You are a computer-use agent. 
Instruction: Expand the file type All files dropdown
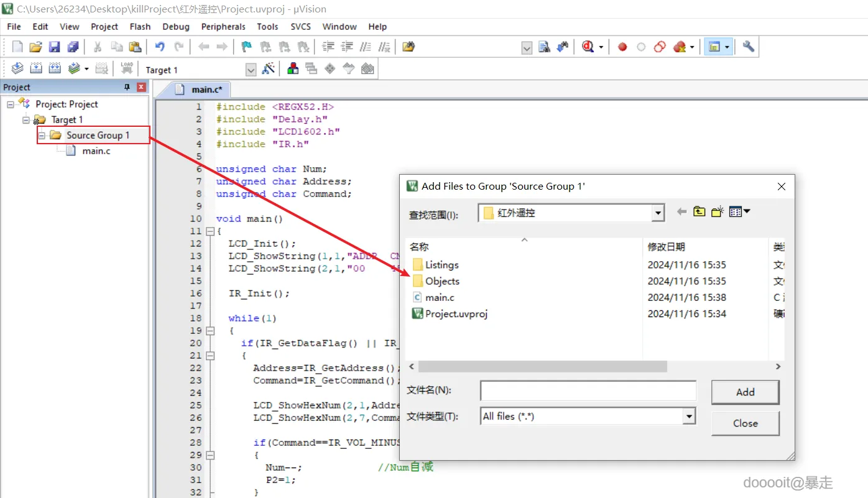click(688, 416)
